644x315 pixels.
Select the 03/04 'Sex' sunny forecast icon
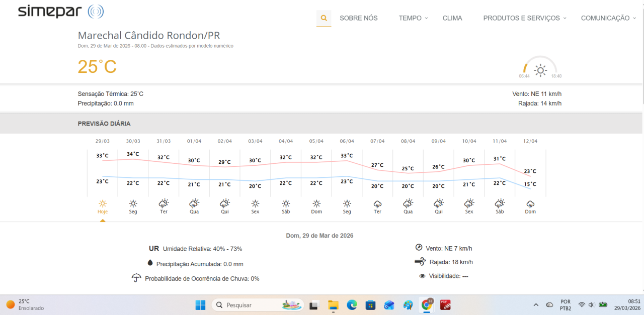point(255,203)
